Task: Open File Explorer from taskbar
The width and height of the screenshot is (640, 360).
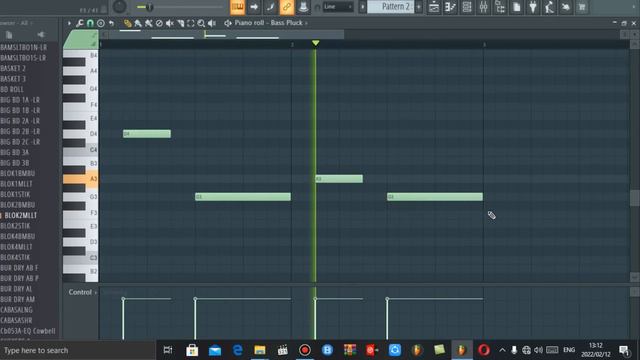Action: tap(260, 350)
